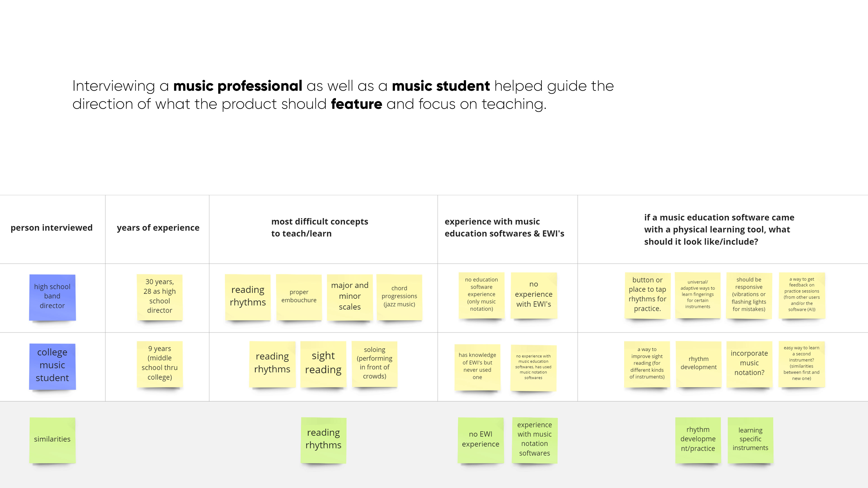
Task: Select the green 'learning specific instruments' note
Action: tap(750, 439)
